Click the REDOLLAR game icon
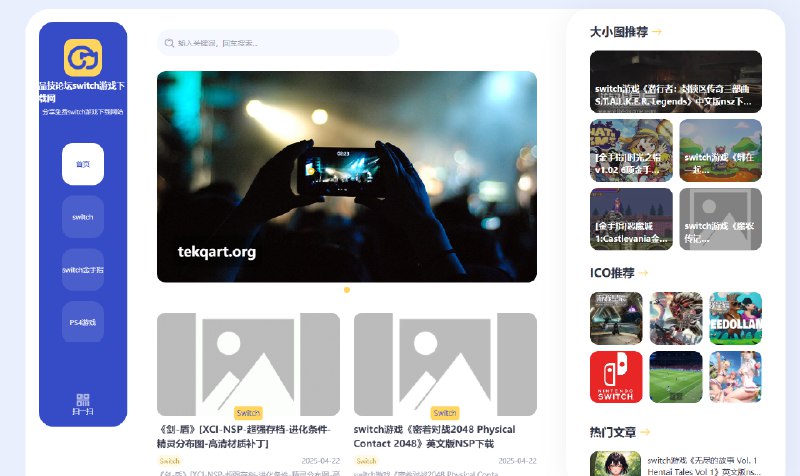Image resolution: width=800 pixels, height=476 pixels. tap(735, 318)
